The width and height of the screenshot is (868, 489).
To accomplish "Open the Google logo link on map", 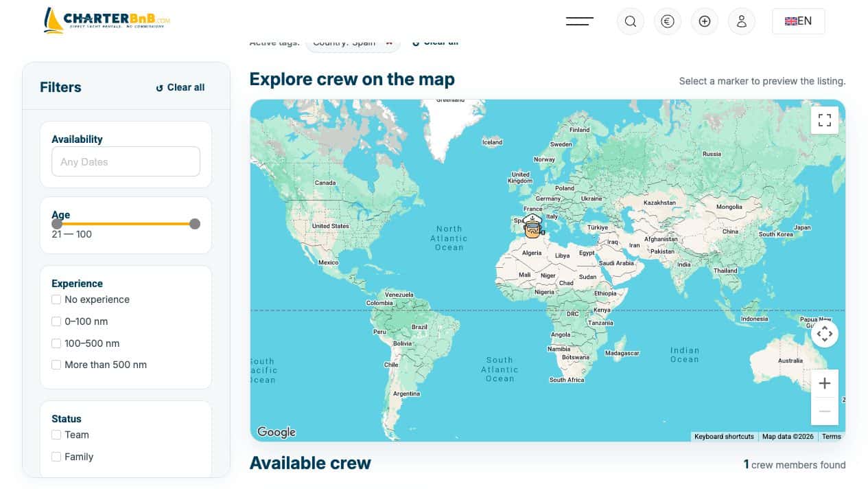I will coord(277,432).
